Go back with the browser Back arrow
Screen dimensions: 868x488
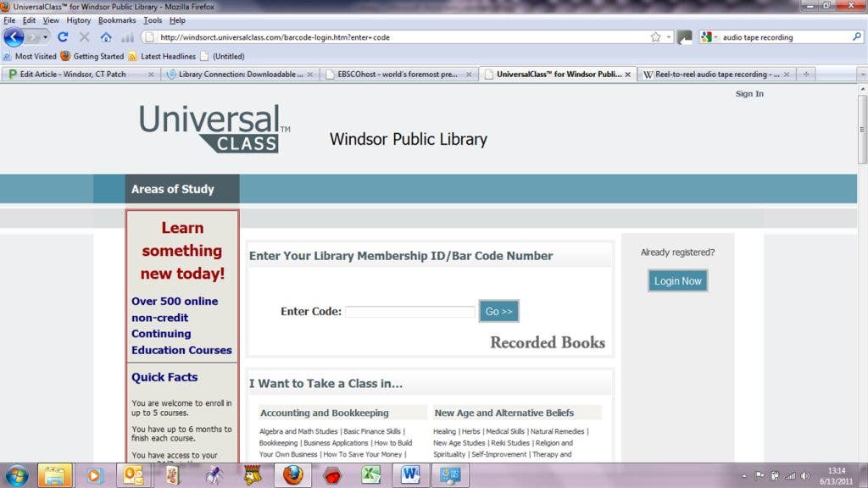pos(14,37)
